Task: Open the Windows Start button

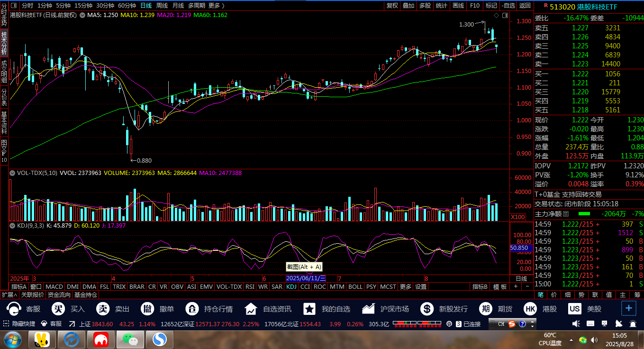Action: 12,340
